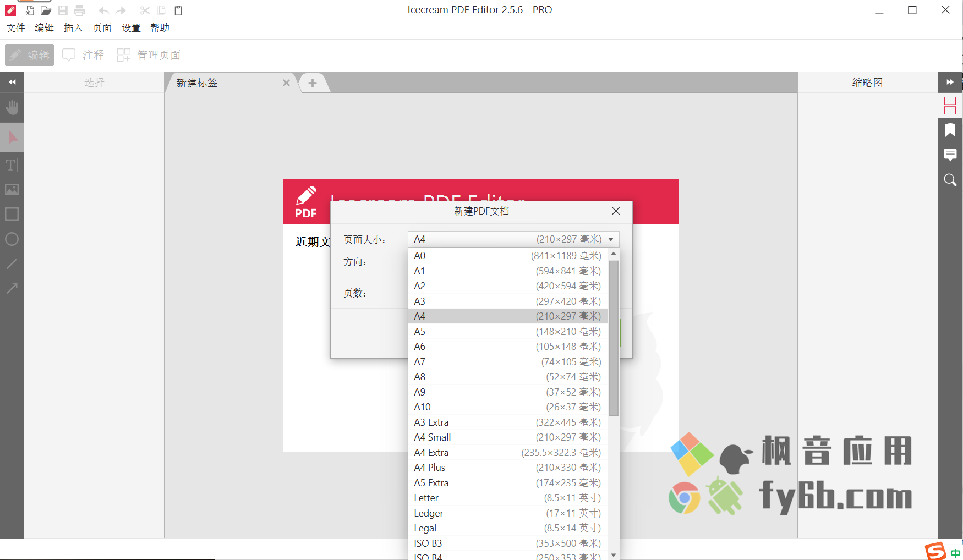Click the undo arrow icon
Image resolution: width=963 pixels, height=560 pixels.
tap(103, 10)
